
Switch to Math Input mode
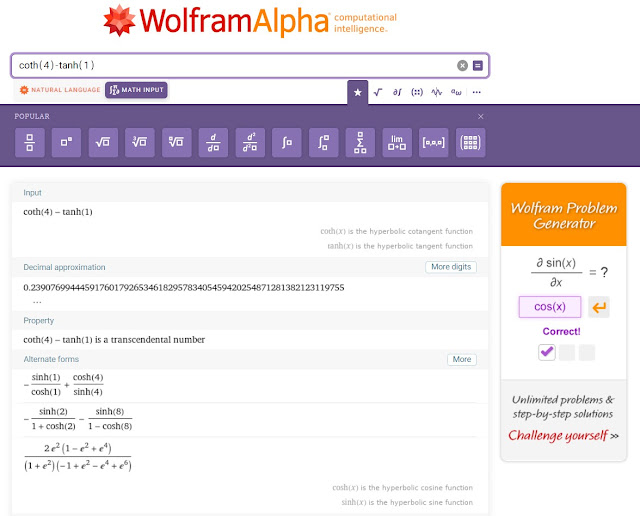pos(136,90)
